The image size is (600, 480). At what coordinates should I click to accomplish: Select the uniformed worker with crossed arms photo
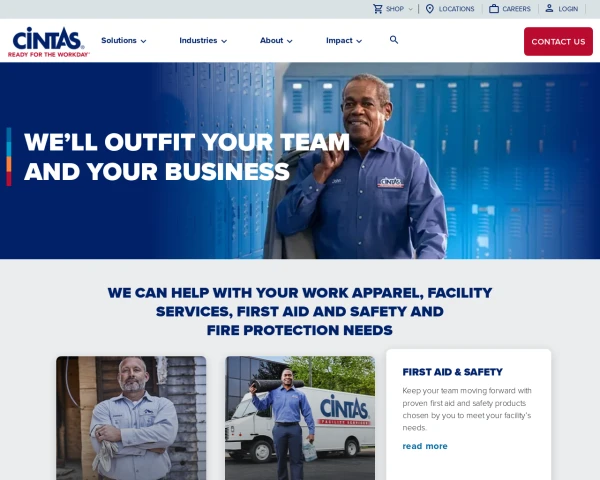coord(131,418)
